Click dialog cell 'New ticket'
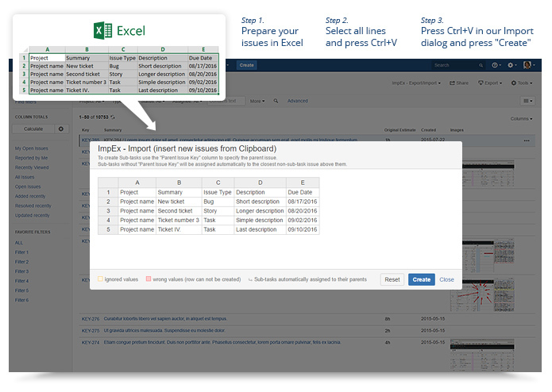 pos(179,202)
